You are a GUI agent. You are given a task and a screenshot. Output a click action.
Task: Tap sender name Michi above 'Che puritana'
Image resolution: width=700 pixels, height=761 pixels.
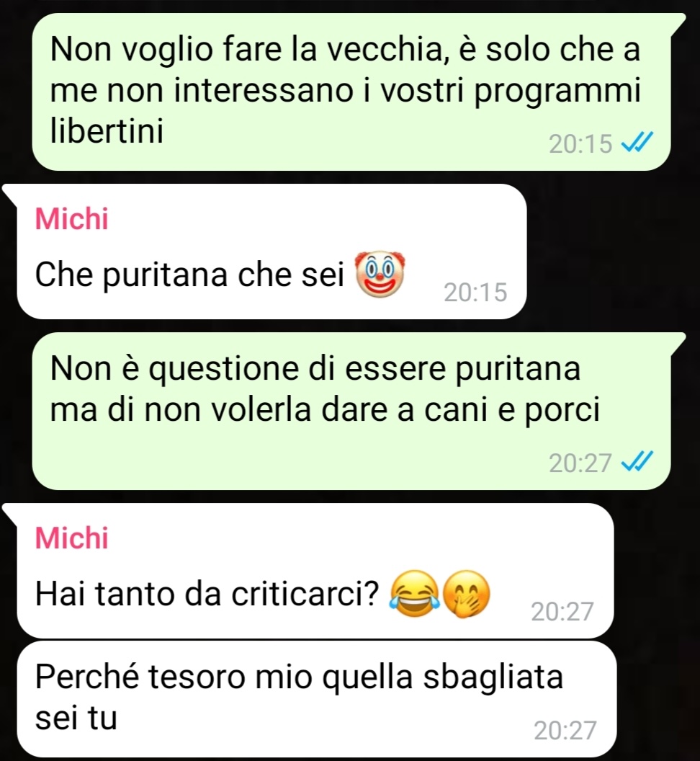click(72, 218)
